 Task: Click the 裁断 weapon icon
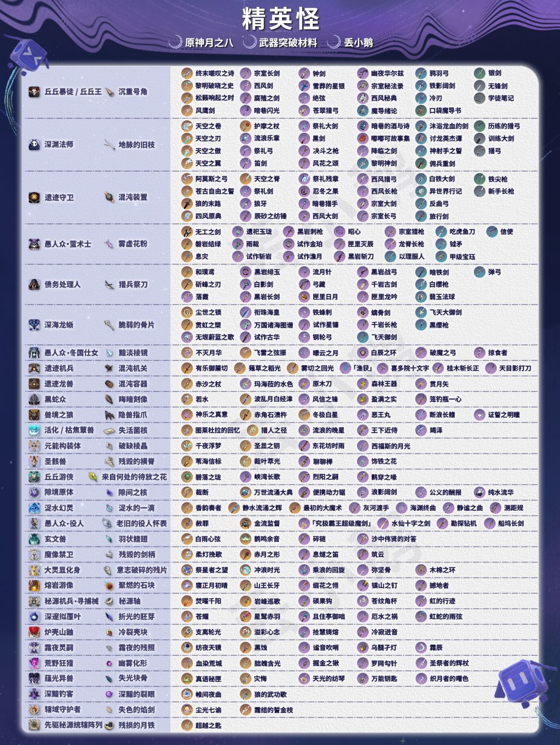click(x=187, y=492)
